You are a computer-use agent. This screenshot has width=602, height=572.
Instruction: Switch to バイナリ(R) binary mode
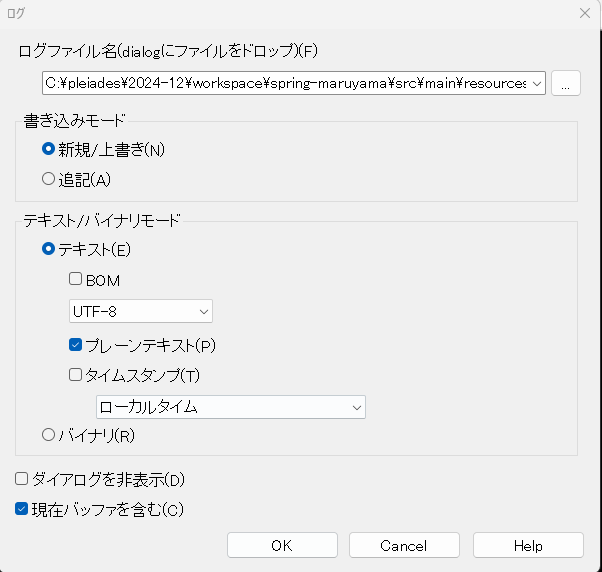[x=48, y=435]
